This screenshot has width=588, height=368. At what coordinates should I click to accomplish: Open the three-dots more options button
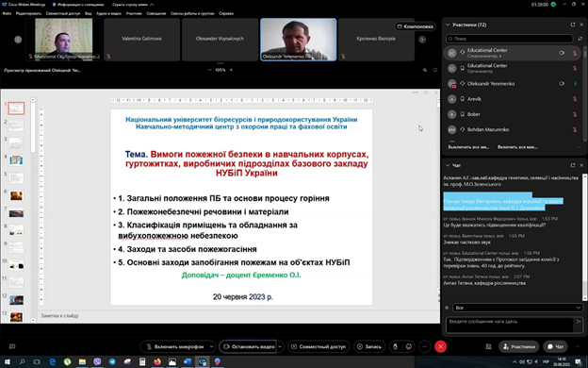424,346
